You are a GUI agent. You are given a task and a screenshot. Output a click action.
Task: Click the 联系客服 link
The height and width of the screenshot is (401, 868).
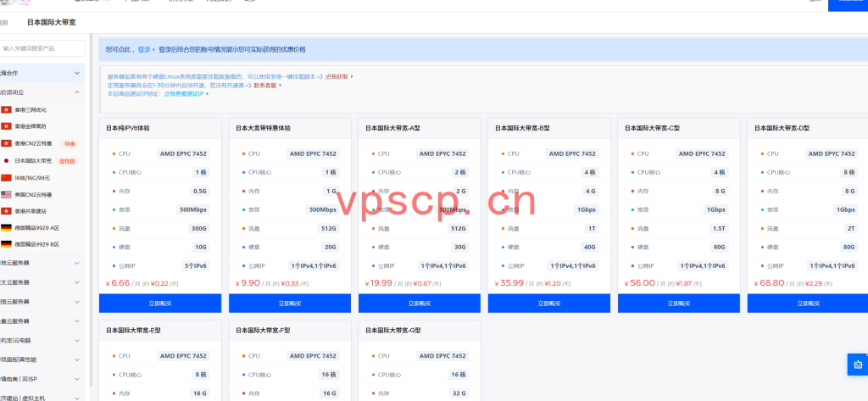coord(265,86)
